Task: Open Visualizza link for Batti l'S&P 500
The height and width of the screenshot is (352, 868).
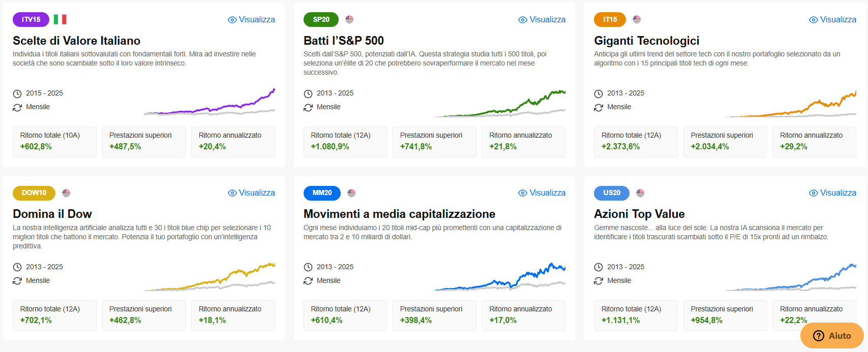Action: [542, 19]
